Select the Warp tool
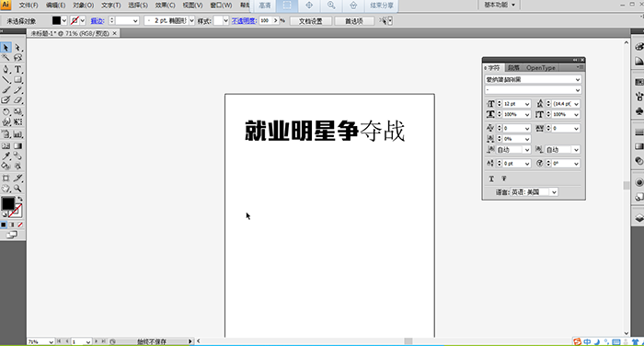The width and height of the screenshot is (644, 346). pyautogui.click(x=6, y=122)
